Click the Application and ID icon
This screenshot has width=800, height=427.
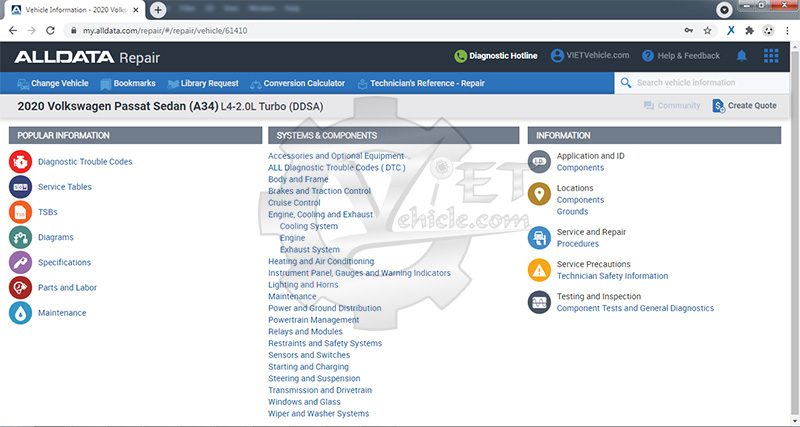tap(539, 162)
